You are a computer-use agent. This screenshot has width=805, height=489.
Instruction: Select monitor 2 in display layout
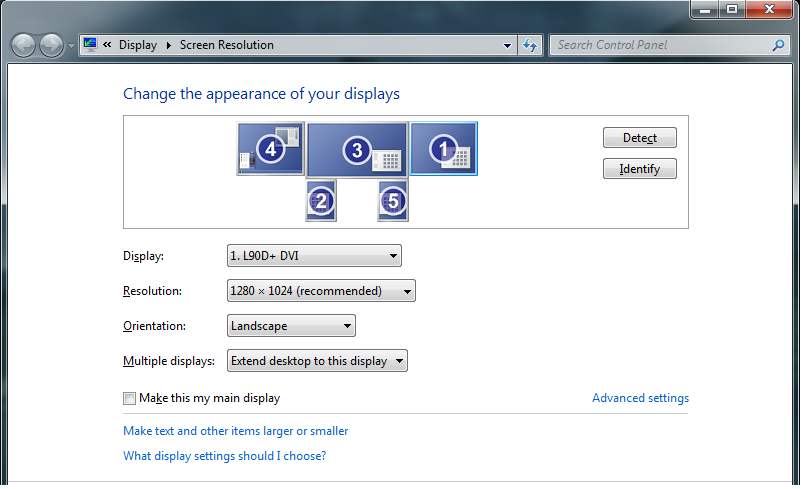point(321,200)
